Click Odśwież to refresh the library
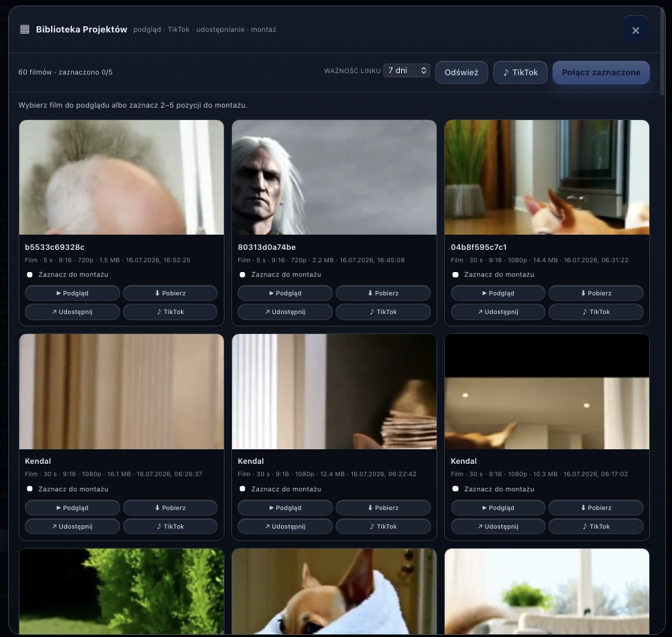This screenshot has height=637, width=672. click(461, 72)
